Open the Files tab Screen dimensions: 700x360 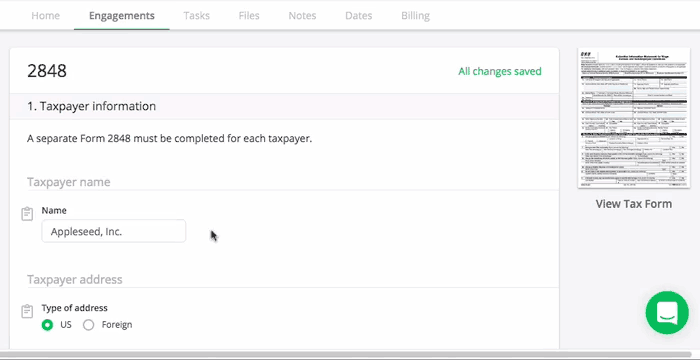point(249,16)
